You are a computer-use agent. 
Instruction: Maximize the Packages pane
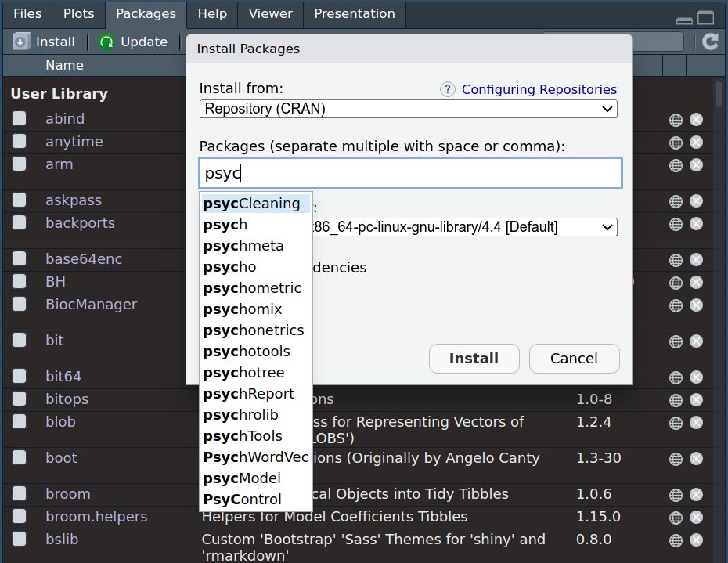706,18
